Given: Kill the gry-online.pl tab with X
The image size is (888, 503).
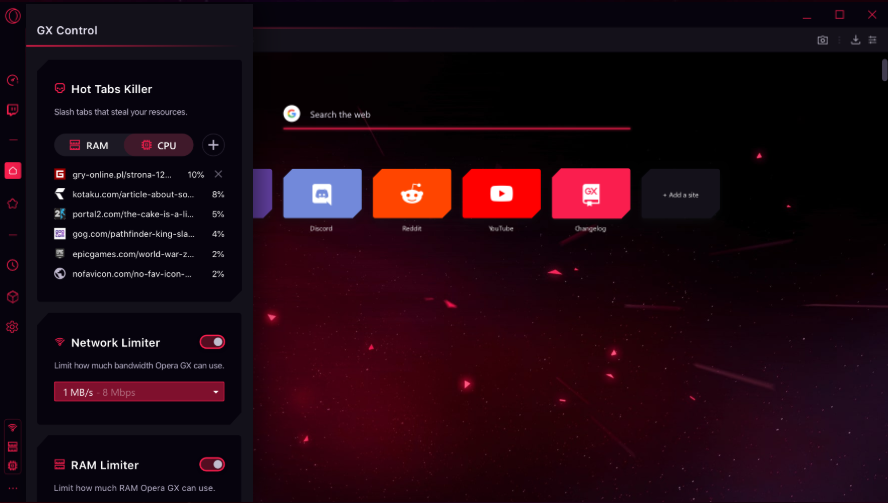Looking at the screenshot, I should point(219,174).
